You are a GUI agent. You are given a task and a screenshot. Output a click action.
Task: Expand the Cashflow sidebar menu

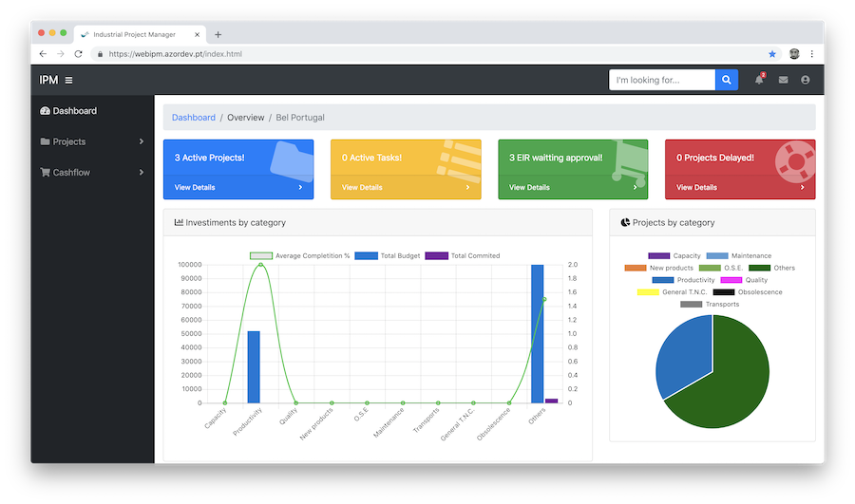(91, 173)
